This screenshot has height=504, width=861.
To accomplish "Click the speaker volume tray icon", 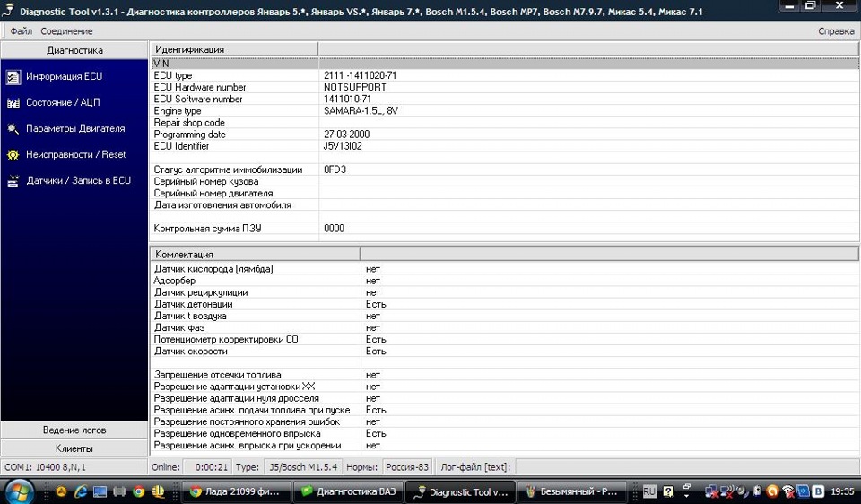I will 743,491.
